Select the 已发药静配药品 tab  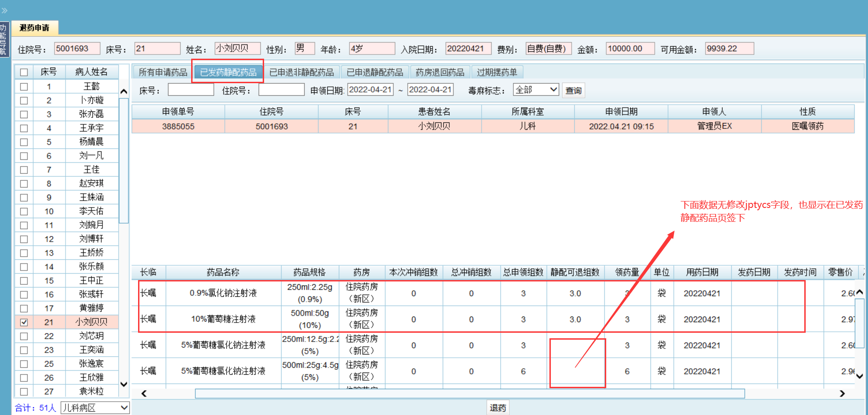pos(228,72)
